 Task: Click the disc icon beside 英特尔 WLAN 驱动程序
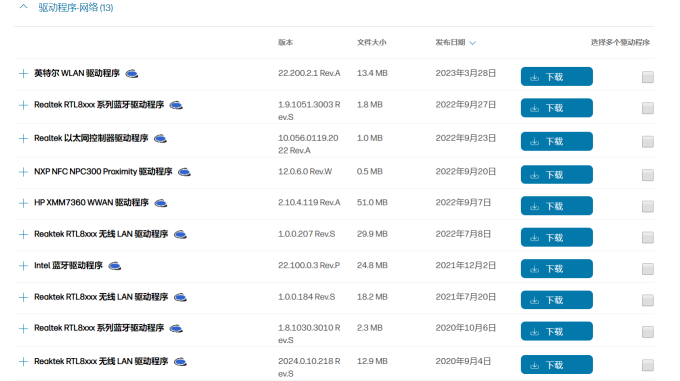(131, 74)
